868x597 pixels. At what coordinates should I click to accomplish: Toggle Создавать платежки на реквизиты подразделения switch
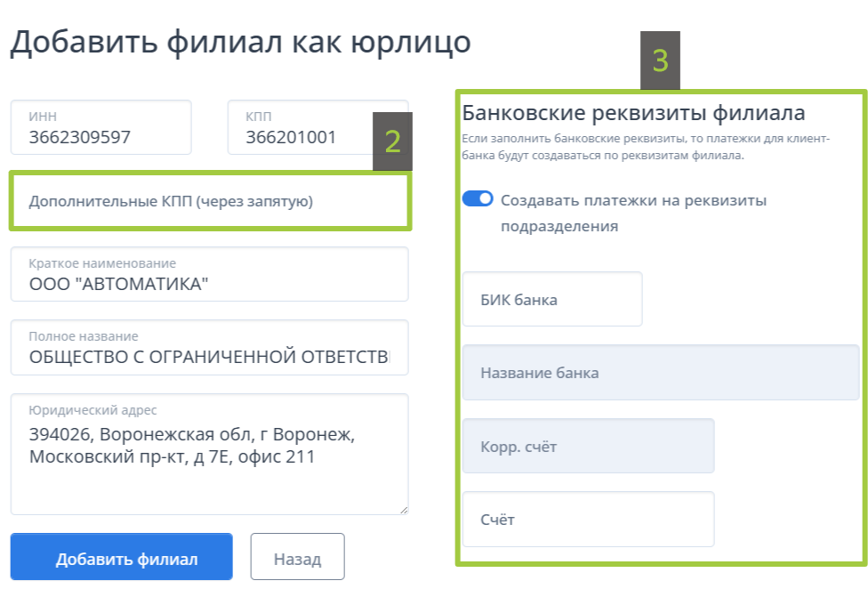coord(478,198)
